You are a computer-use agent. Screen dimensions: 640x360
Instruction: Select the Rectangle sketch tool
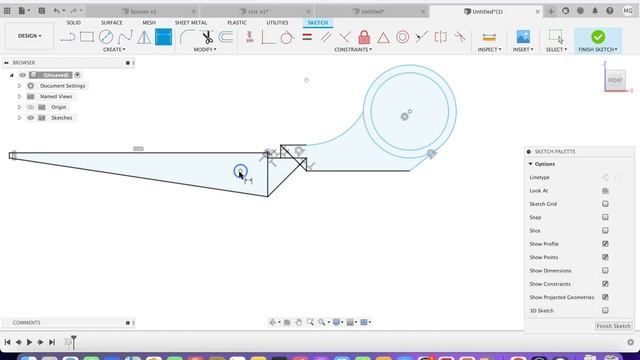(87, 37)
